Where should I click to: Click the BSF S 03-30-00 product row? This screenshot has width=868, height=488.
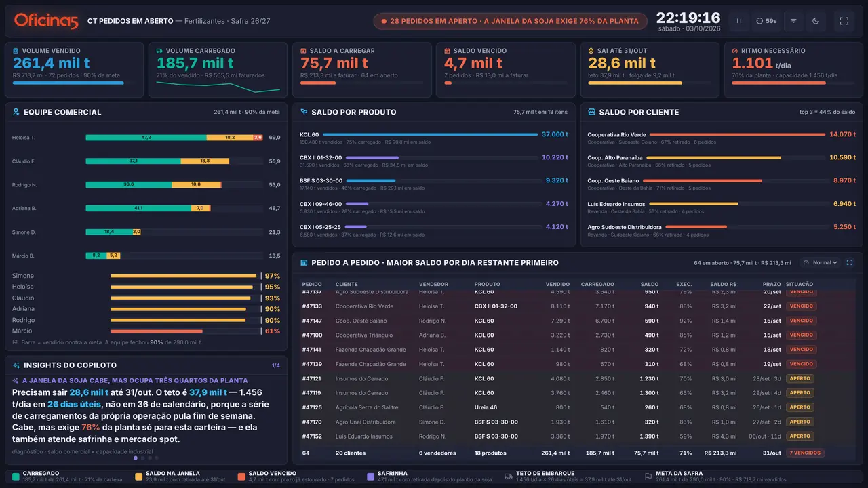coord(434,184)
